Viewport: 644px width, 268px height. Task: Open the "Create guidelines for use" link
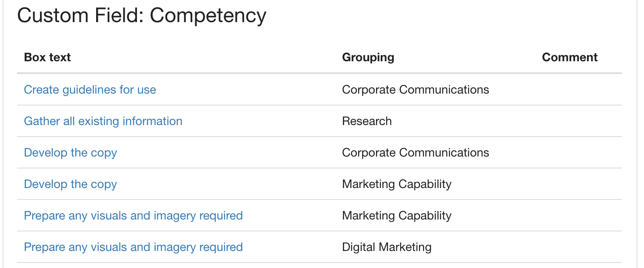tap(90, 90)
